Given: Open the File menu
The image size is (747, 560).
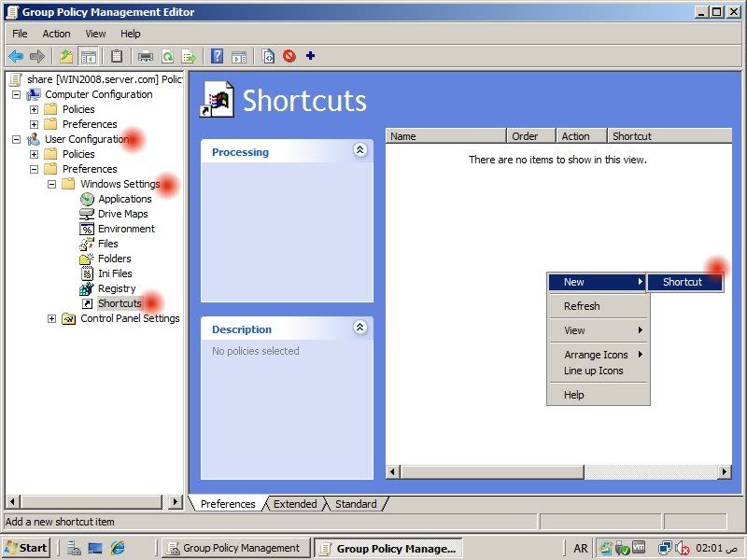Looking at the screenshot, I should click(x=20, y=34).
